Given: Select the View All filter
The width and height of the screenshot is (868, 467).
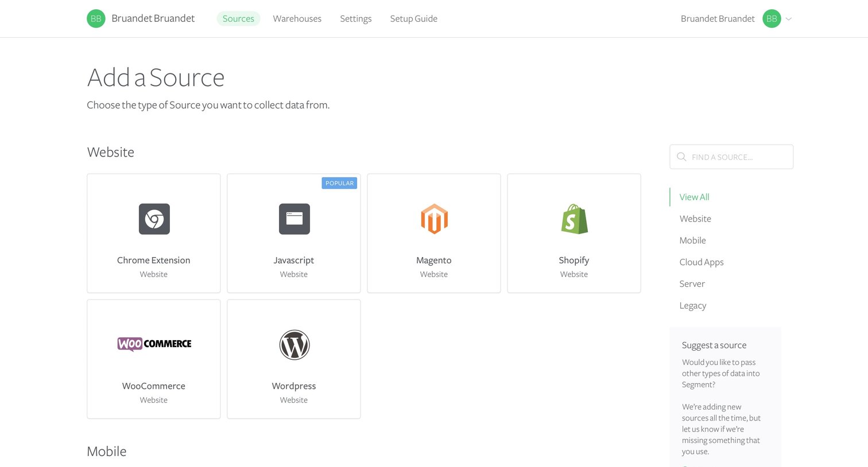Looking at the screenshot, I should click(x=695, y=197).
